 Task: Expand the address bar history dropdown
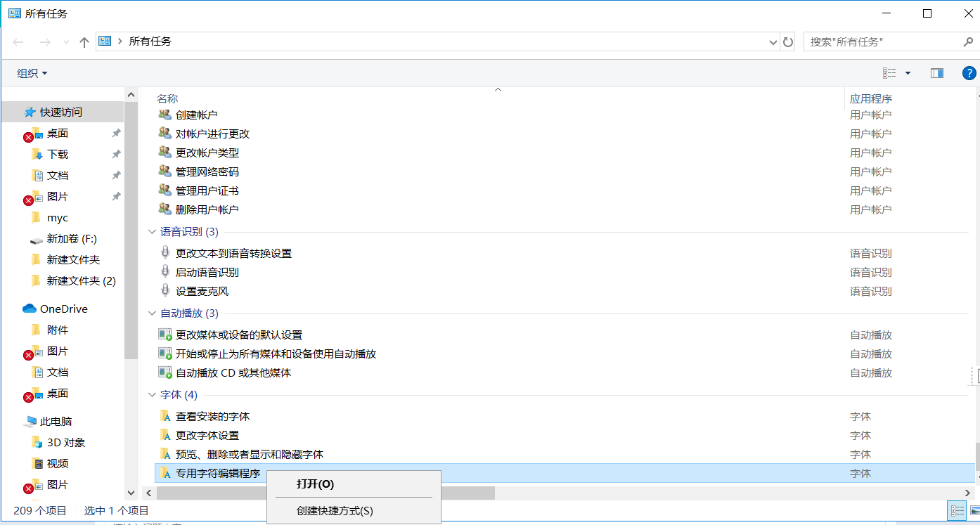click(x=773, y=42)
